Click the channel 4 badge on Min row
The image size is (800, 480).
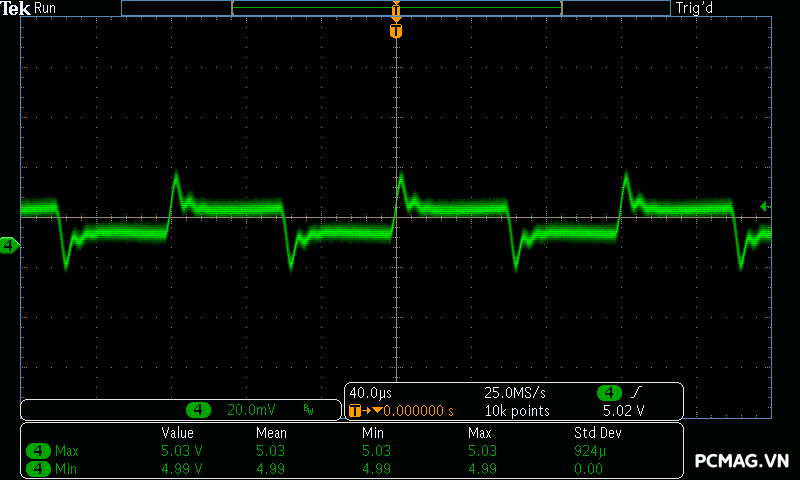(37, 468)
